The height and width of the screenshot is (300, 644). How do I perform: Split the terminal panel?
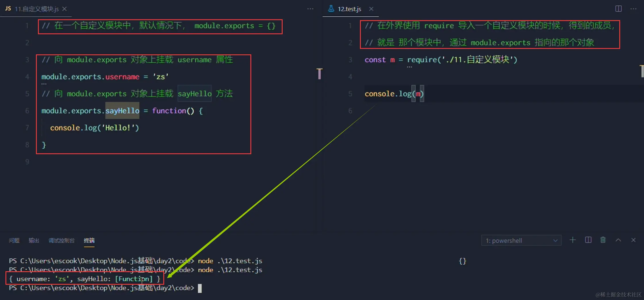point(588,240)
